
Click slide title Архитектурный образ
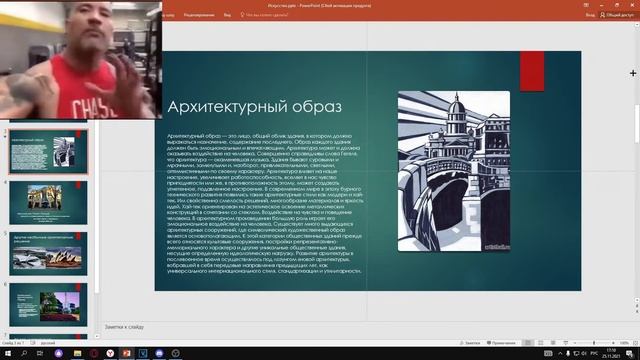tap(255, 107)
